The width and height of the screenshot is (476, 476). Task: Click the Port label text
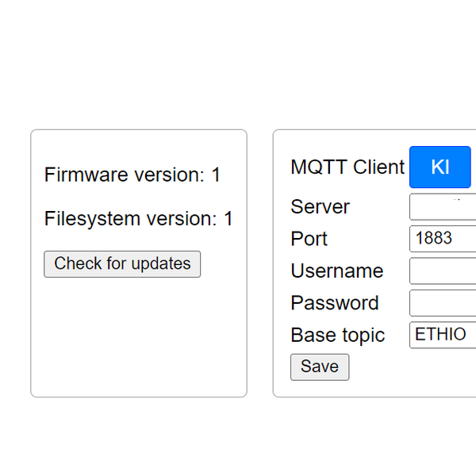point(309,239)
